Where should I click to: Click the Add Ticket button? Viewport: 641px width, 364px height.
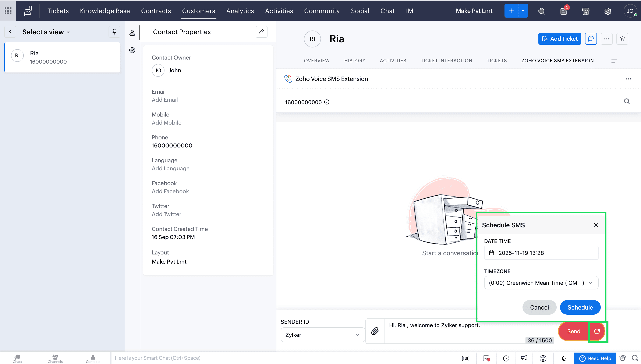tap(559, 39)
